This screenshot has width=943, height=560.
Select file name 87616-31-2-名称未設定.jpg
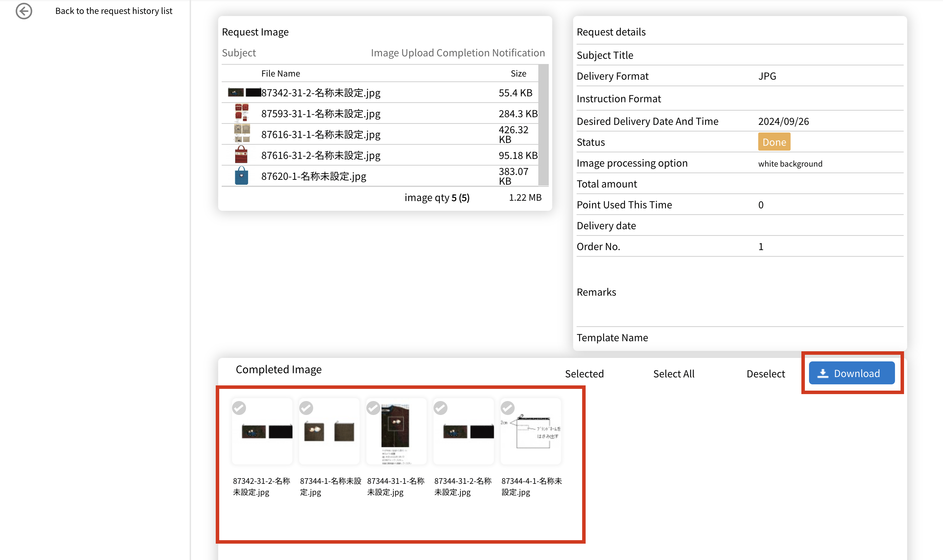click(x=321, y=155)
